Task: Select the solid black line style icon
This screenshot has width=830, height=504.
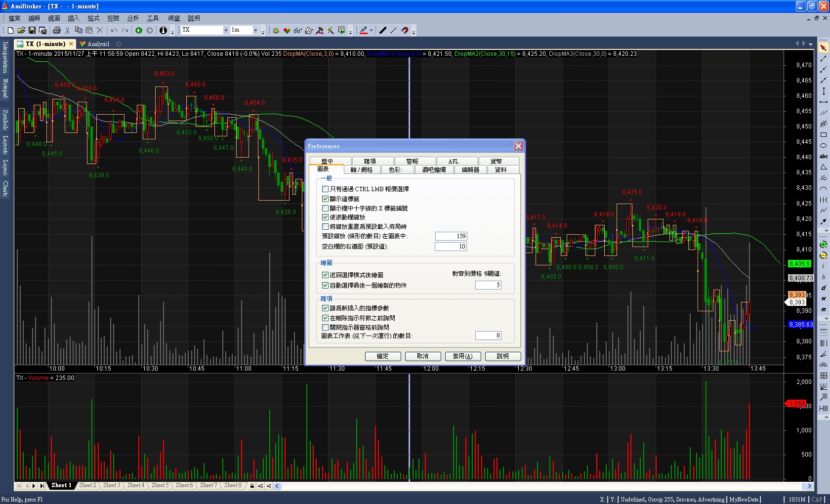Action: [x=382, y=31]
